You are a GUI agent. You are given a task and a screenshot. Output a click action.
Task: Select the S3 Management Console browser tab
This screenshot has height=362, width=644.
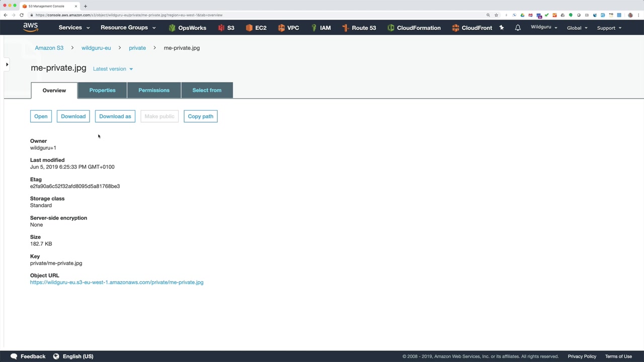coord(49,6)
